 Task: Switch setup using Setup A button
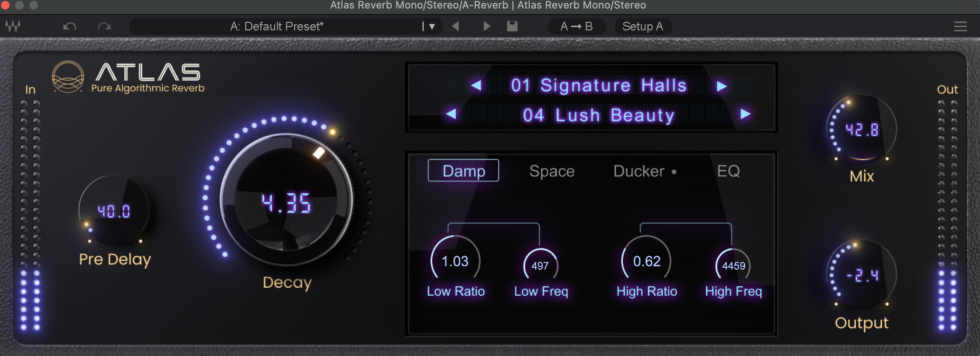(643, 27)
